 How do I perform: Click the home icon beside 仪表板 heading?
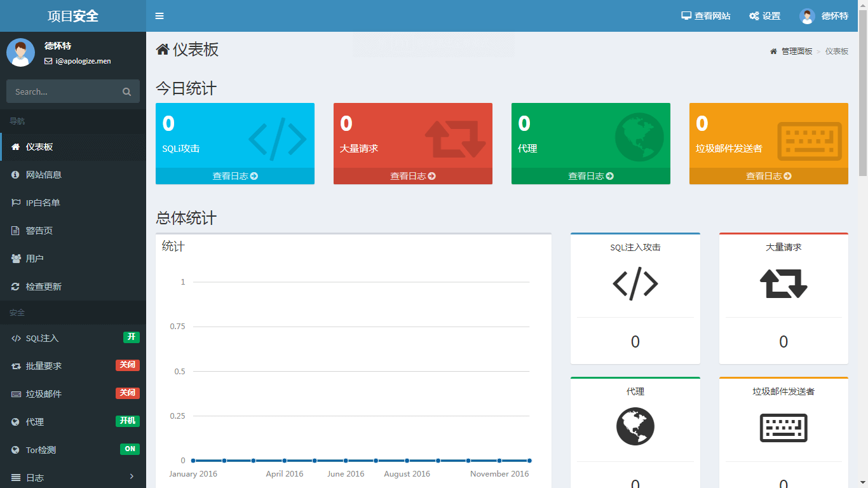coord(163,50)
